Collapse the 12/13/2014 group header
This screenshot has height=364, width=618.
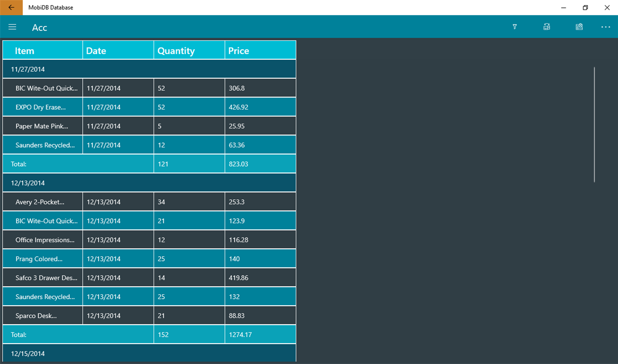149,183
